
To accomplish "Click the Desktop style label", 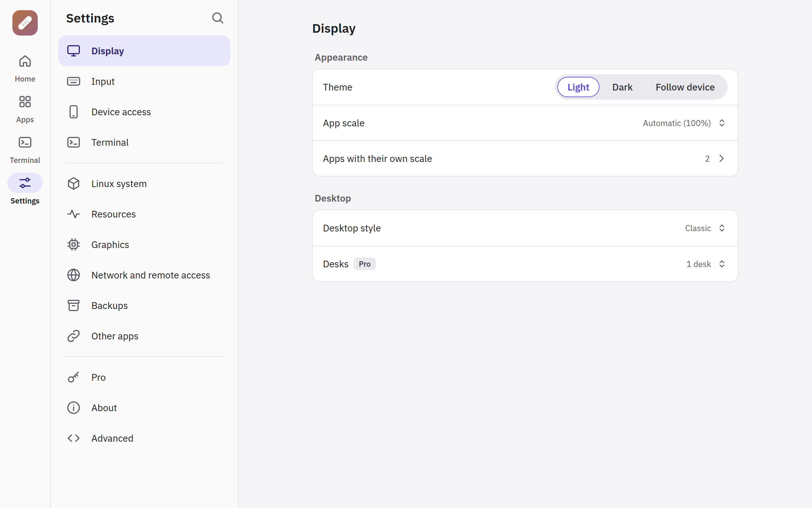I will [x=352, y=228].
